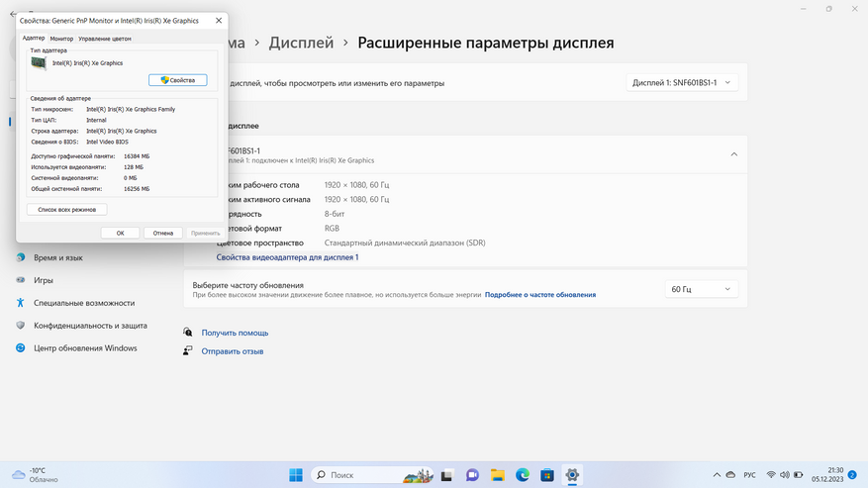Open the Gaming (Игры) settings section
868x488 pixels.
44,280
